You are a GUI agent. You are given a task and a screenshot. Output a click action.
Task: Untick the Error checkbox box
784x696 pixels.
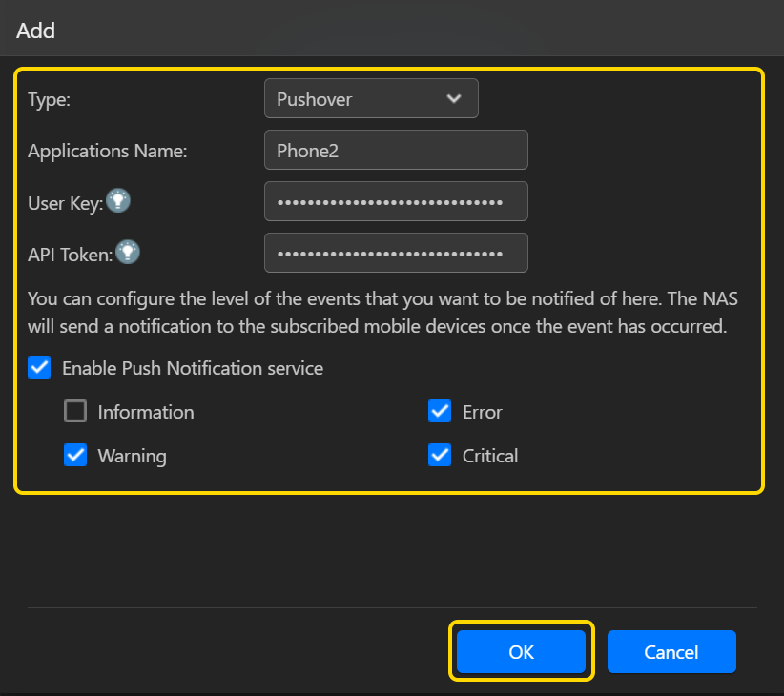point(440,411)
